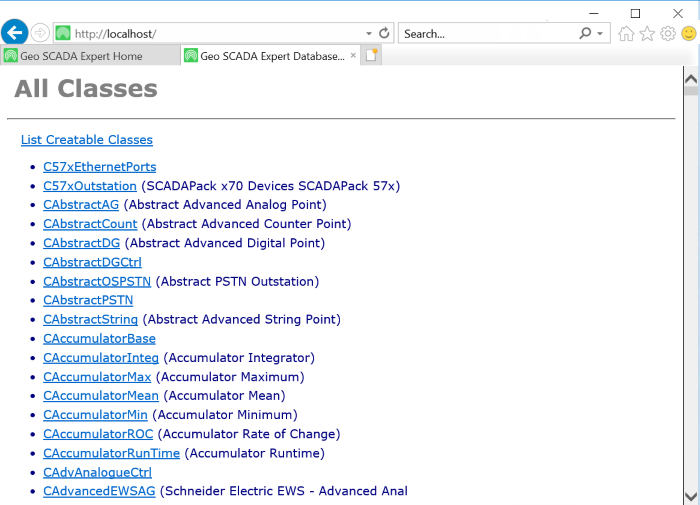Refresh the page with reload icon
700x505 pixels.
[384, 33]
